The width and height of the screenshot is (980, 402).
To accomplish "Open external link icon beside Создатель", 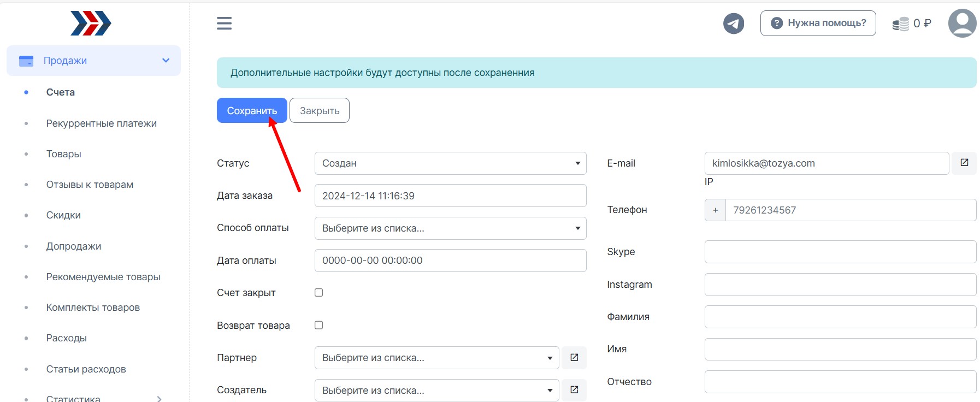I will 574,389.
